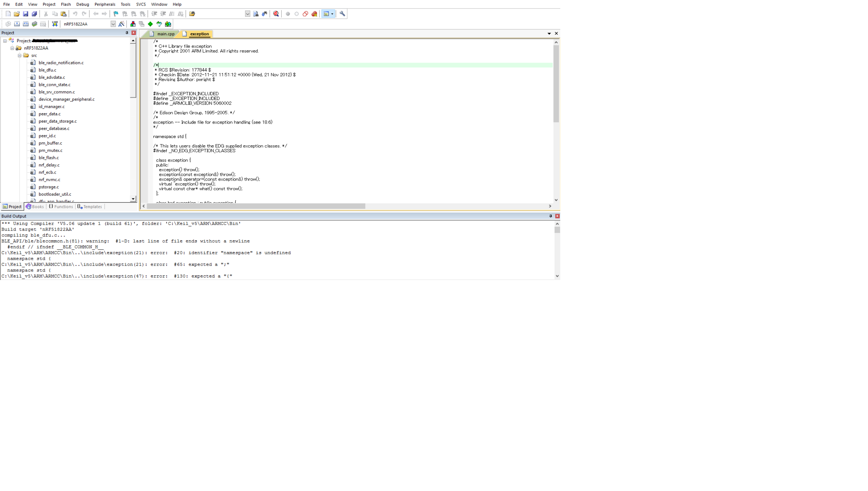Pin the Build Output panel
The image size is (868, 491).
(x=550, y=216)
